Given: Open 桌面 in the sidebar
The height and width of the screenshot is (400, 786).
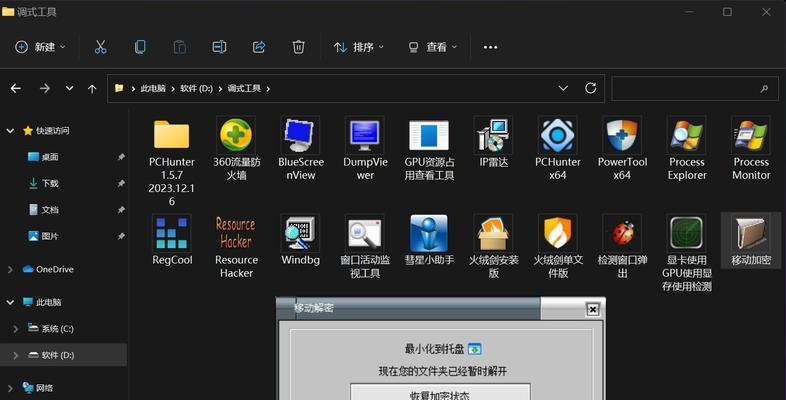Looking at the screenshot, I should [x=50, y=157].
